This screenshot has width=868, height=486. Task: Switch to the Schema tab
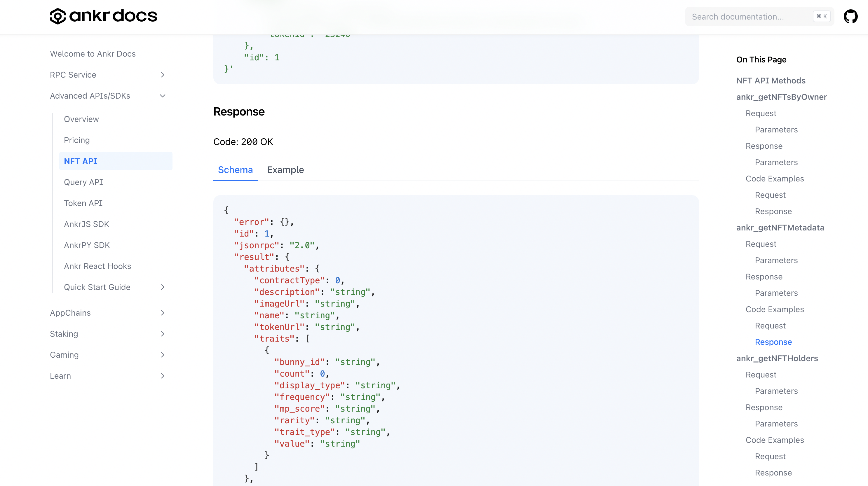click(235, 170)
